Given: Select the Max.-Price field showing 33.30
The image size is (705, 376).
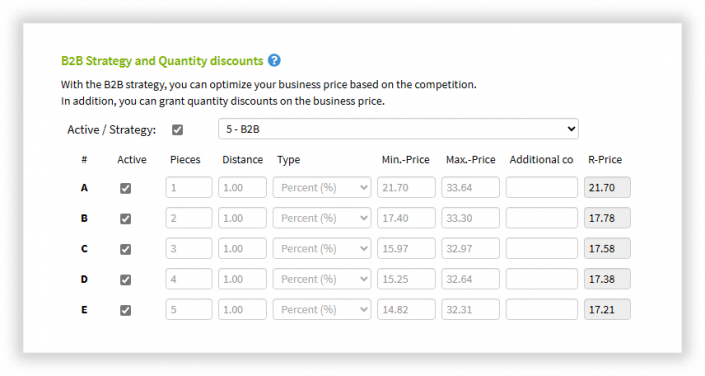Looking at the screenshot, I should [x=470, y=218].
